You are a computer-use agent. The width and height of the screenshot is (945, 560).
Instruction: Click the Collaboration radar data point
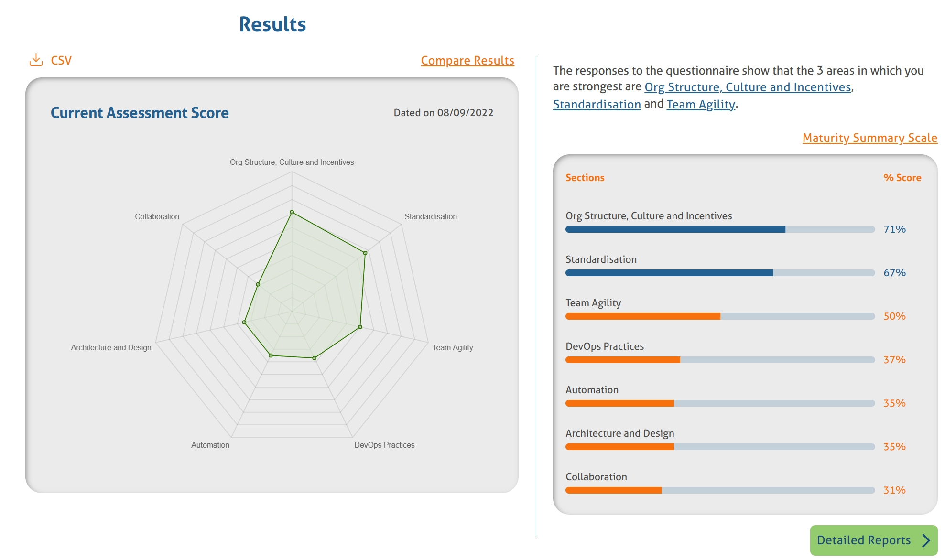click(x=258, y=284)
